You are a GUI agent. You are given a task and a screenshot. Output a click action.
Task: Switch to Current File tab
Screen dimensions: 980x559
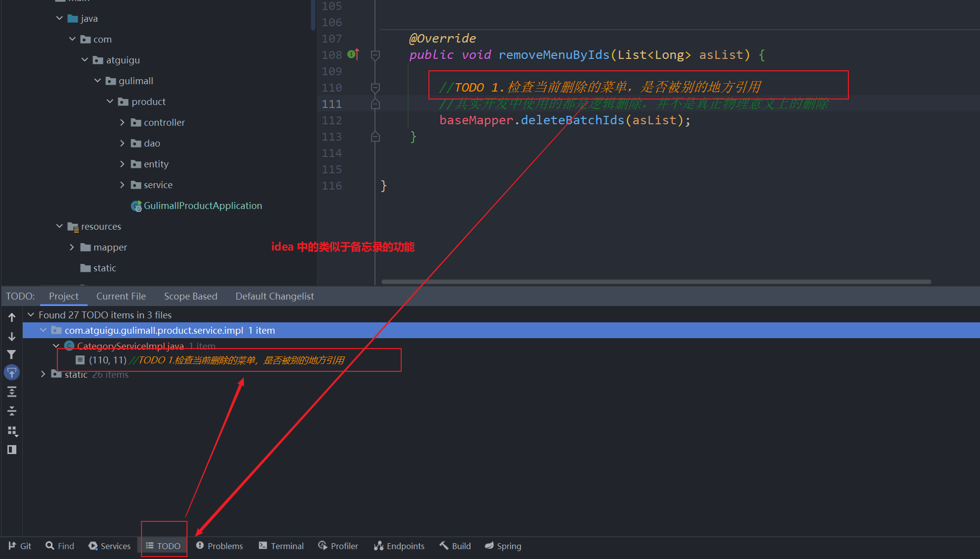click(x=121, y=296)
